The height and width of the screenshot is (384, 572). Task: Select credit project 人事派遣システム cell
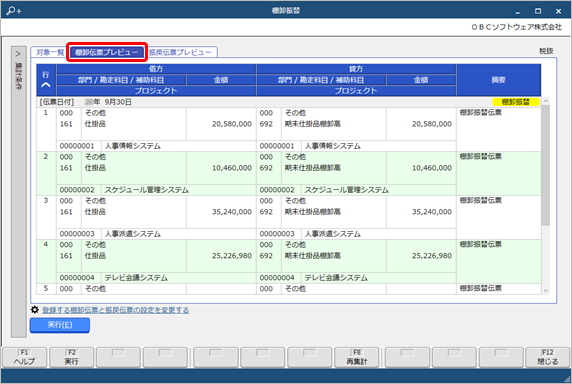tap(379, 234)
